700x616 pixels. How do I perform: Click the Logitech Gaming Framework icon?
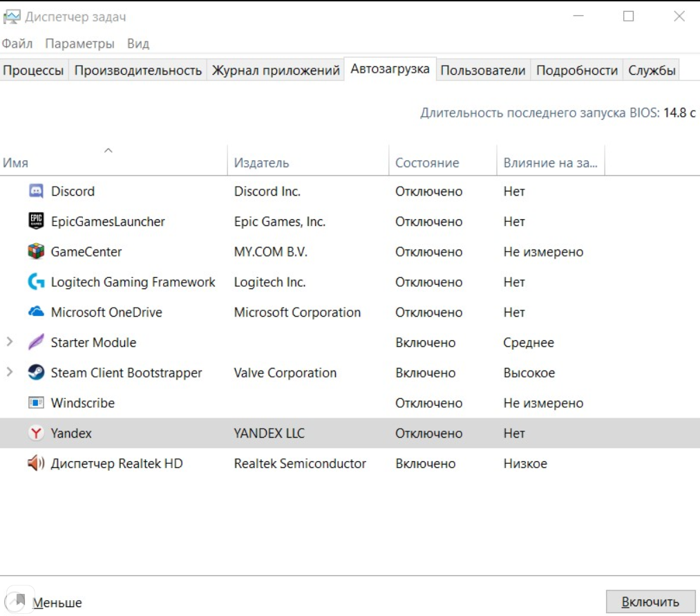point(36,282)
